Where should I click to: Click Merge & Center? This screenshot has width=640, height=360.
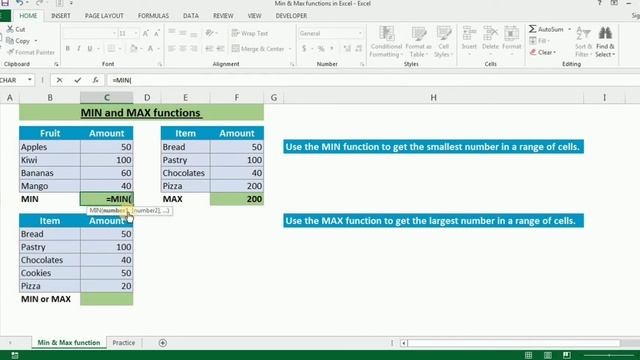pyautogui.click(x=258, y=49)
